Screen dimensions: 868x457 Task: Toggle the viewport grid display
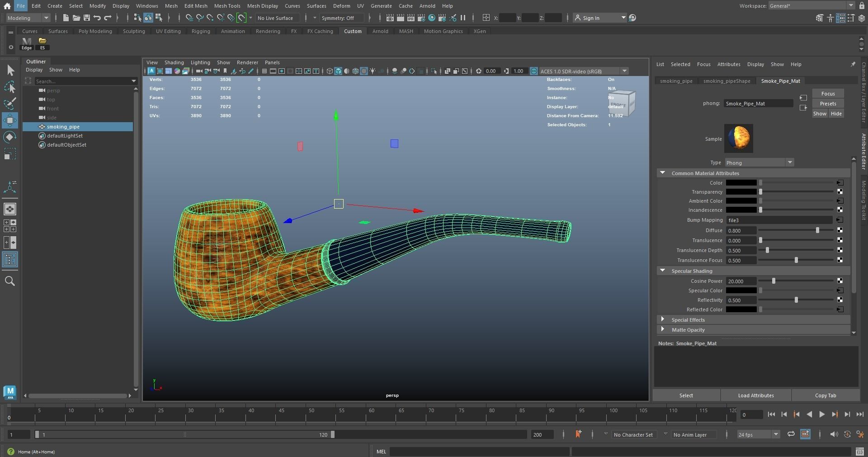pos(264,71)
